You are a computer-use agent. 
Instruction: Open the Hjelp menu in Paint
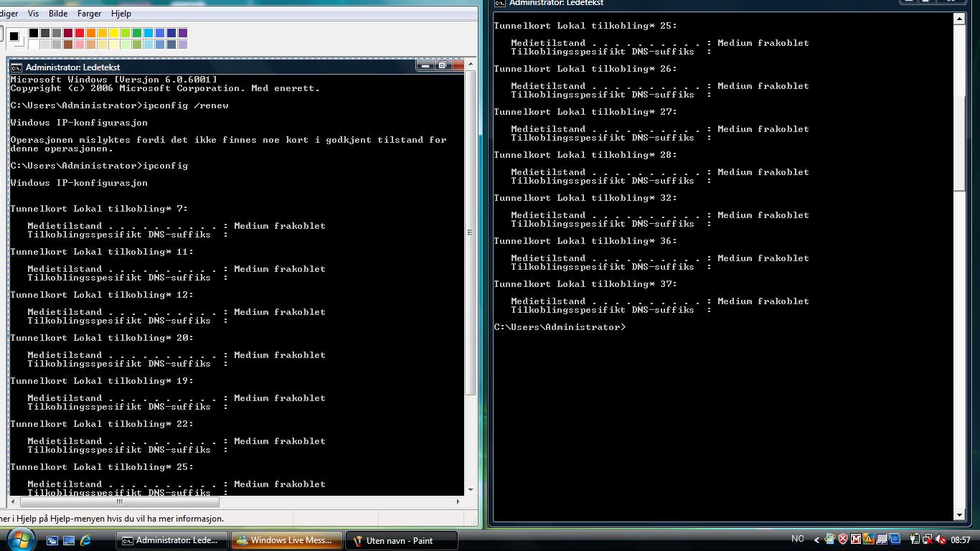(x=121, y=14)
